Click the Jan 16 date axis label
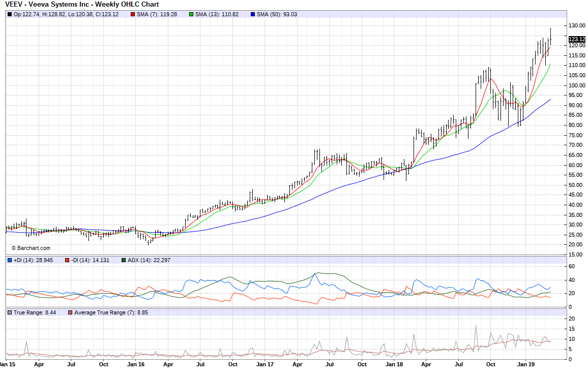Screen dimensions: 588x380 coord(136,364)
